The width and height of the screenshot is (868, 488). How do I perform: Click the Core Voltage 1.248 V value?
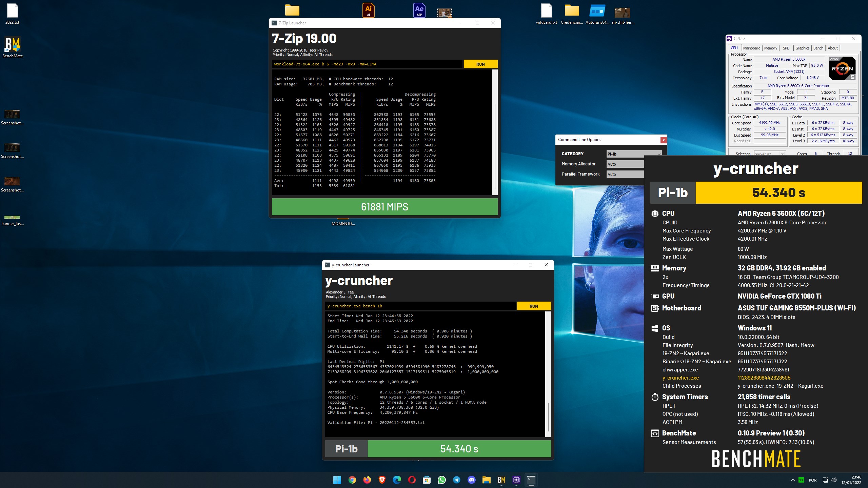(812, 78)
